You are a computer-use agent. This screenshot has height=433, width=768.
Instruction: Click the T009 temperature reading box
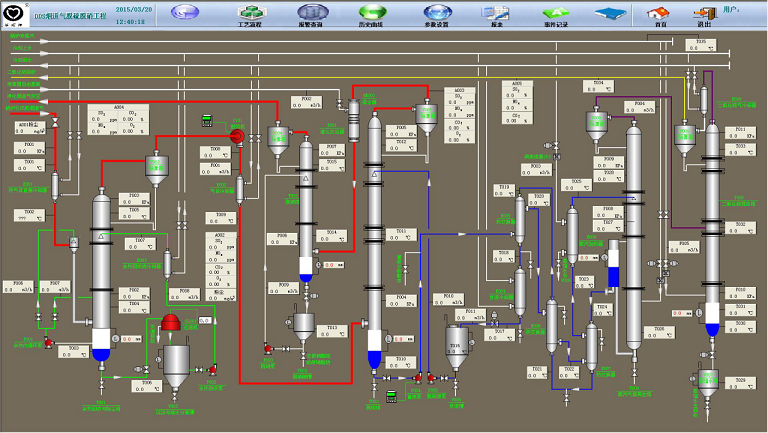(222, 221)
